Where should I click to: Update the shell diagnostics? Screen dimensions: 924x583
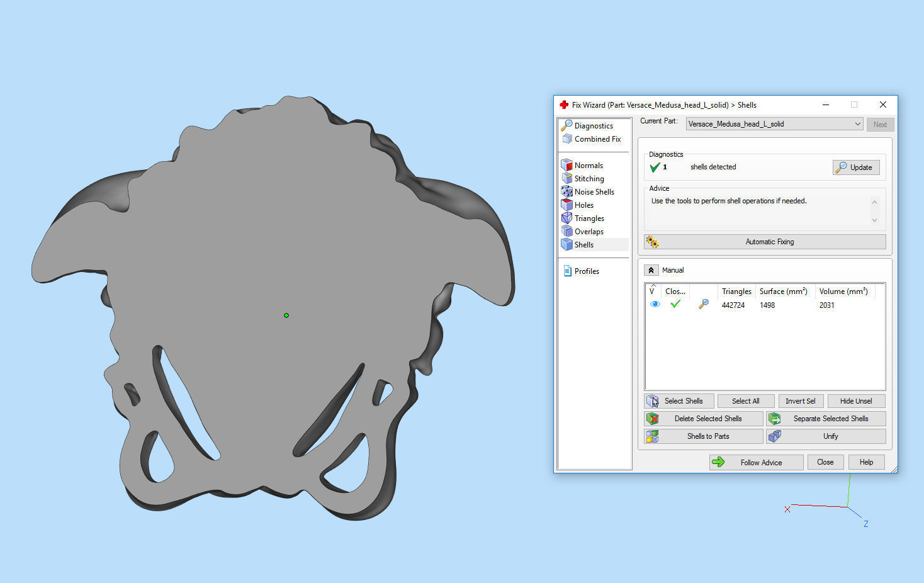856,167
